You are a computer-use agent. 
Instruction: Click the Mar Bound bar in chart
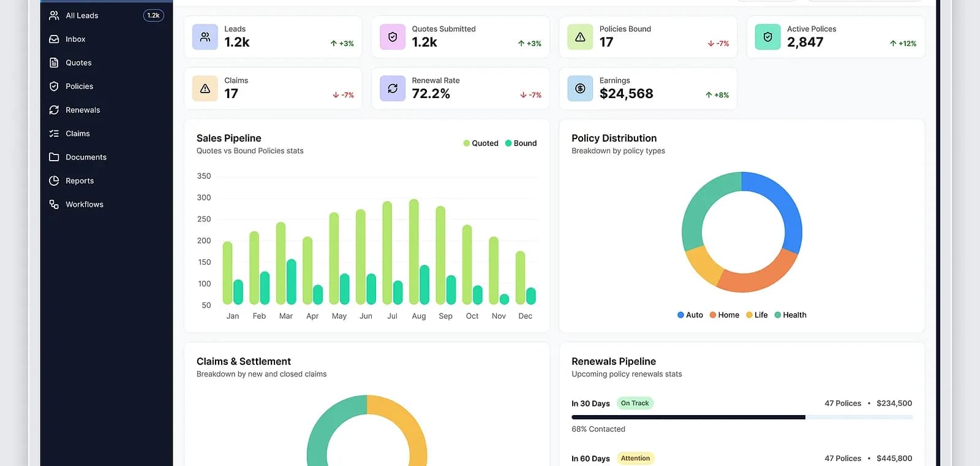point(292,282)
